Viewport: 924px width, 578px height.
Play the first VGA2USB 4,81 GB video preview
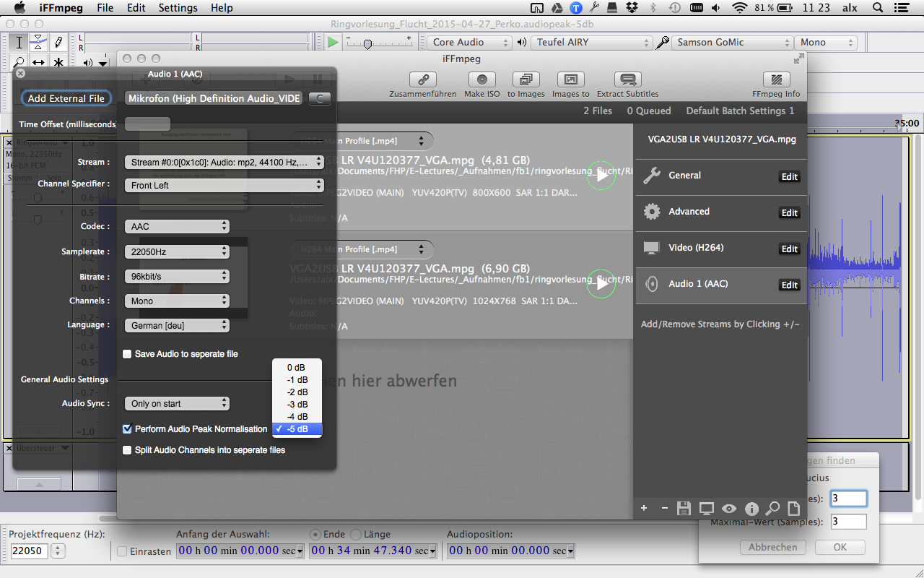[x=601, y=176]
